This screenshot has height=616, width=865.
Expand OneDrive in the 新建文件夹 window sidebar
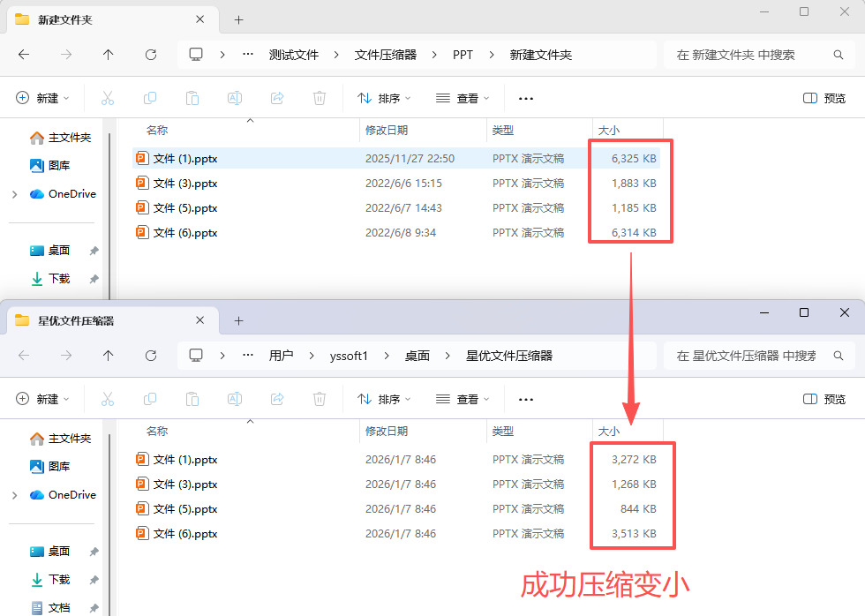coord(15,194)
